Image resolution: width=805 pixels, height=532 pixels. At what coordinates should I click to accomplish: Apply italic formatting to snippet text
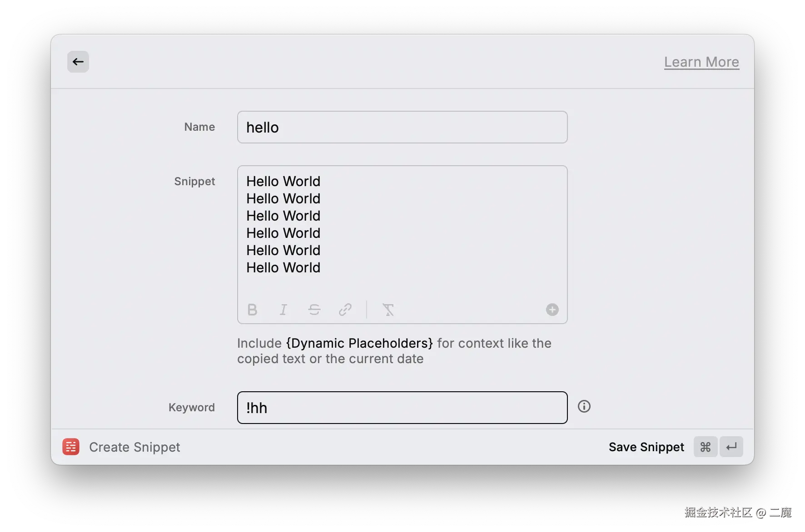coord(283,310)
